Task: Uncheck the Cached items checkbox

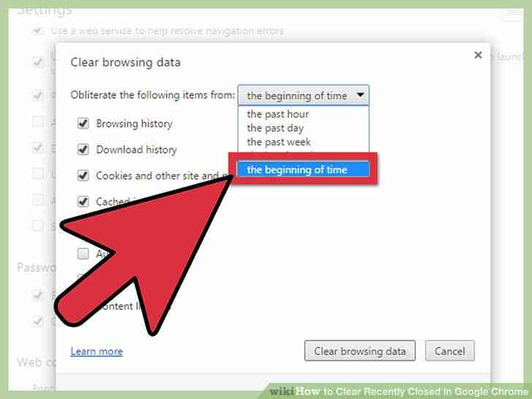Action: coord(83,202)
